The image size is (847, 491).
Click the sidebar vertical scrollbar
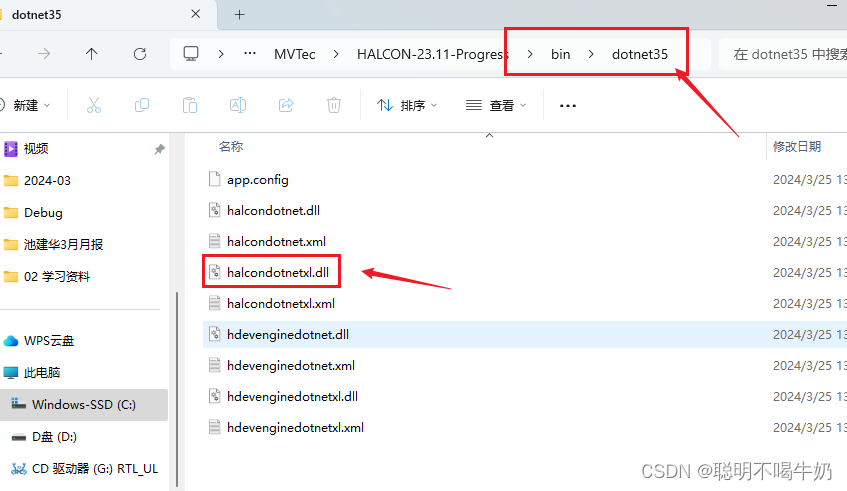tap(177, 389)
